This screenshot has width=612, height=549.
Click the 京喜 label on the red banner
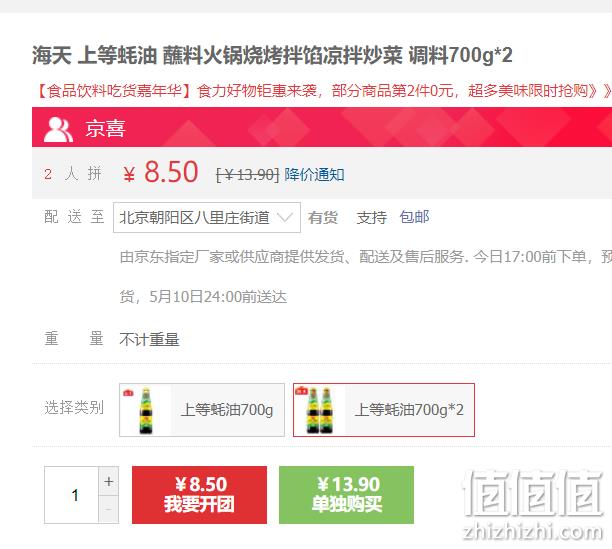pos(105,129)
